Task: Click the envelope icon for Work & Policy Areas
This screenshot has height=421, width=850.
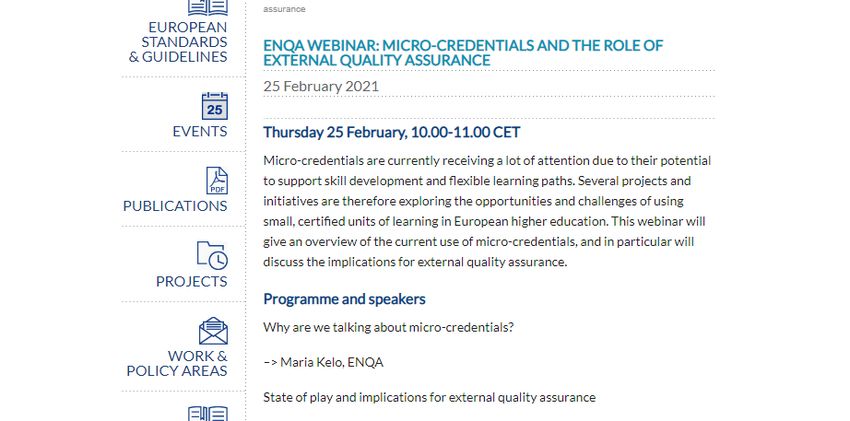Action: pos(213,331)
